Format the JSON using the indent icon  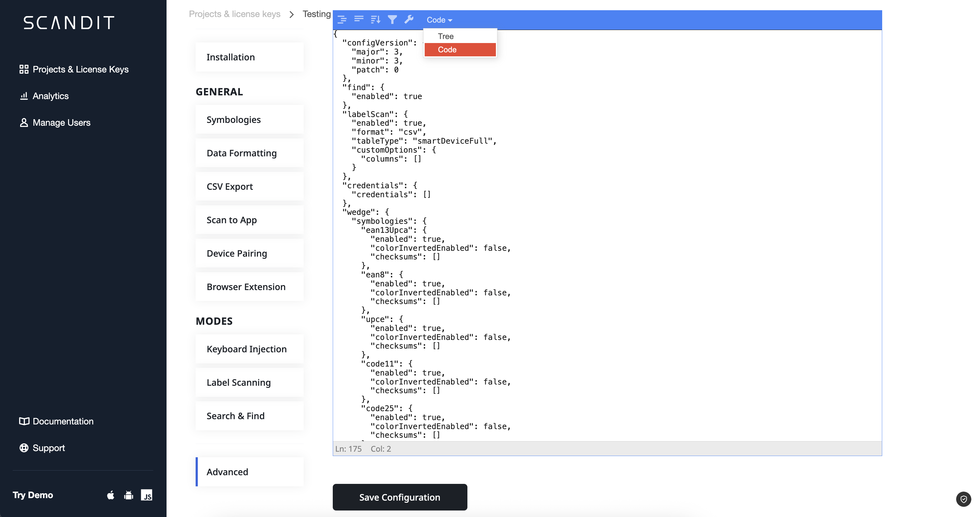[342, 20]
